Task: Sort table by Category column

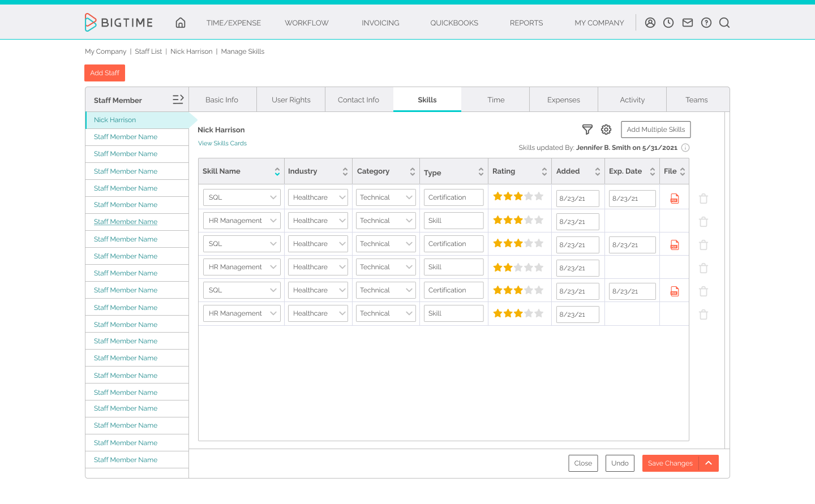Action: [413, 171]
